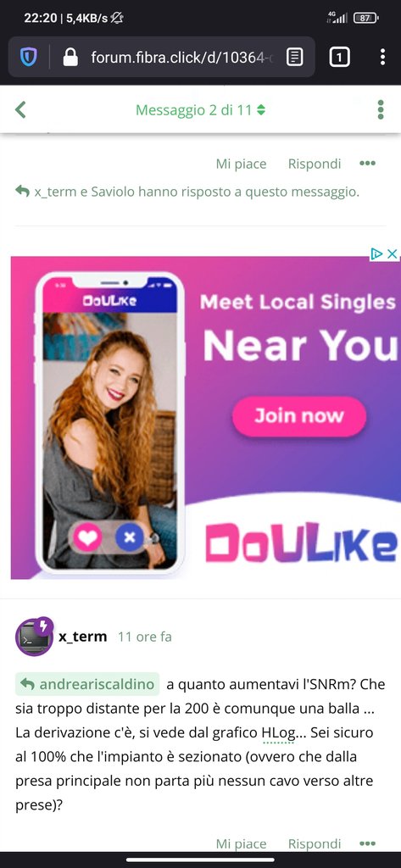The image size is (401, 868).
Task: Reply to the upper post via Rispondi
Action: 315,164
